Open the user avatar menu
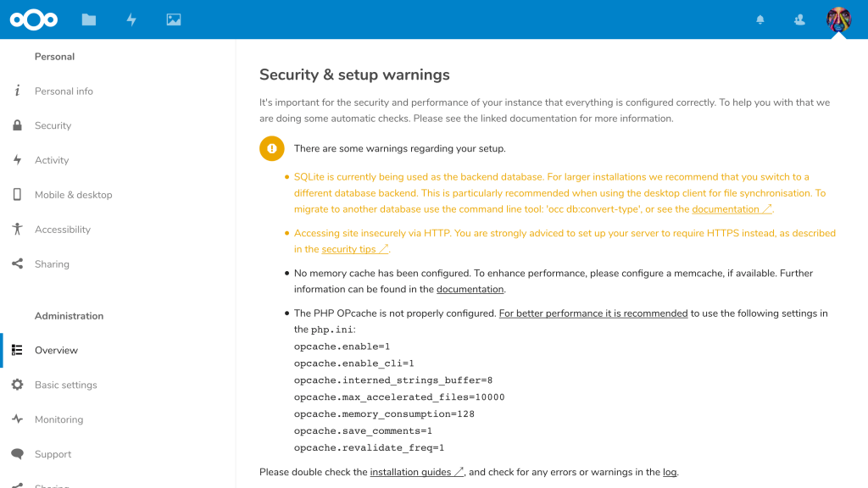 838,19
